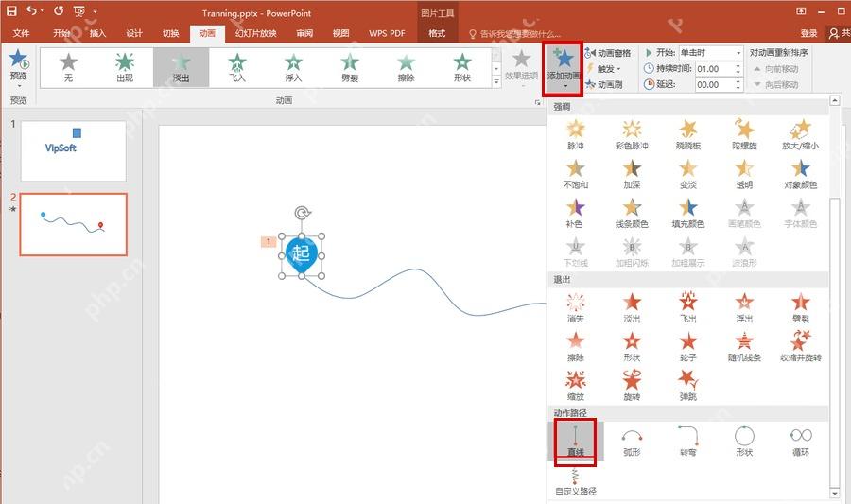Switch to the 切换 transitions tab
Viewport: 851px width, 504px height.
(170, 33)
